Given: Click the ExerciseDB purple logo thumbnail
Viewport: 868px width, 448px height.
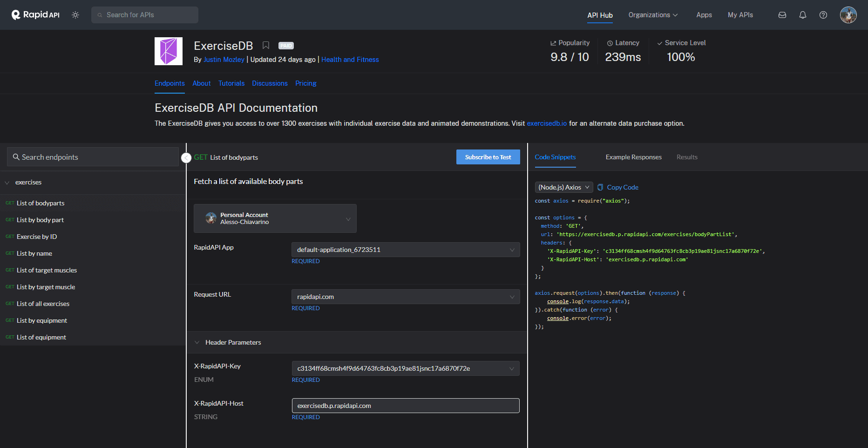Looking at the screenshot, I should [169, 51].
